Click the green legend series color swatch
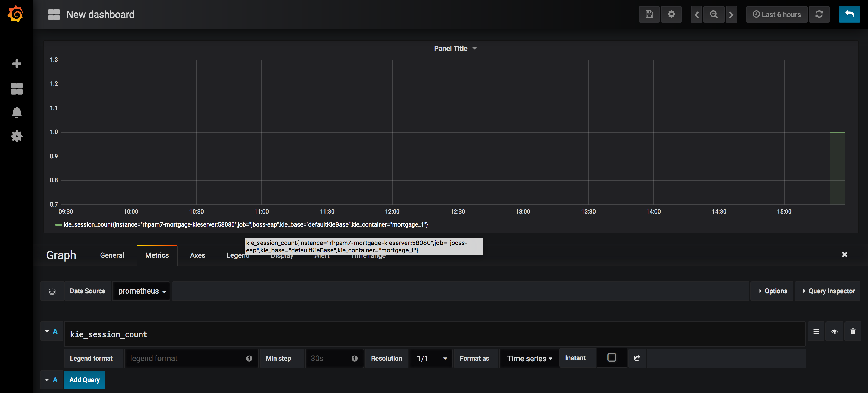 (x=58, y=225)
